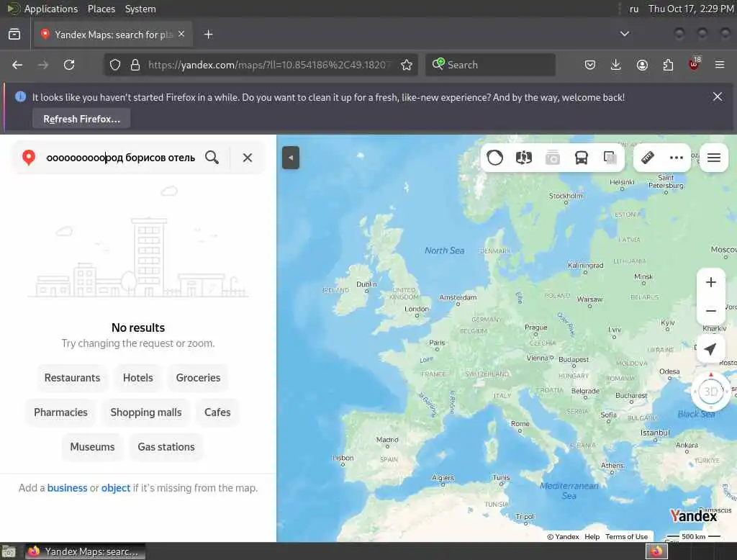Open the Applications menu
The height and width of the screenshot is (560, 737).
[51, 9]
